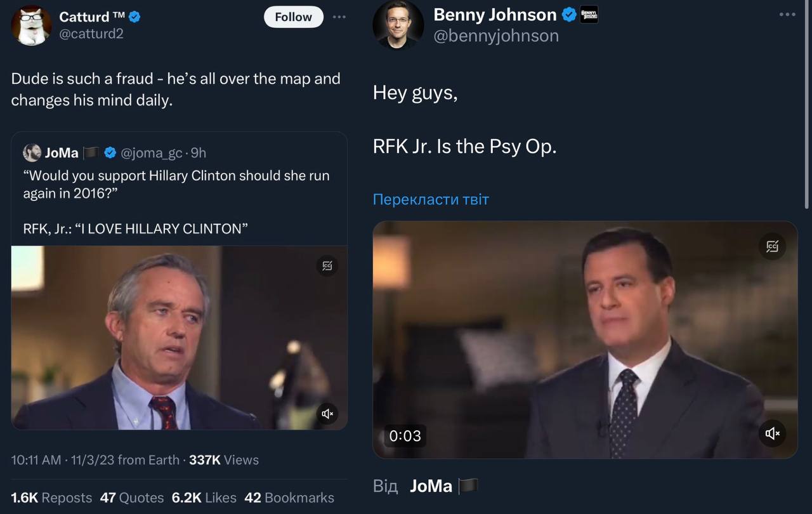Screen dimensions: 812x514
Task: Click the Перекласти твіт translate link
Action: (x=431, y=199)
